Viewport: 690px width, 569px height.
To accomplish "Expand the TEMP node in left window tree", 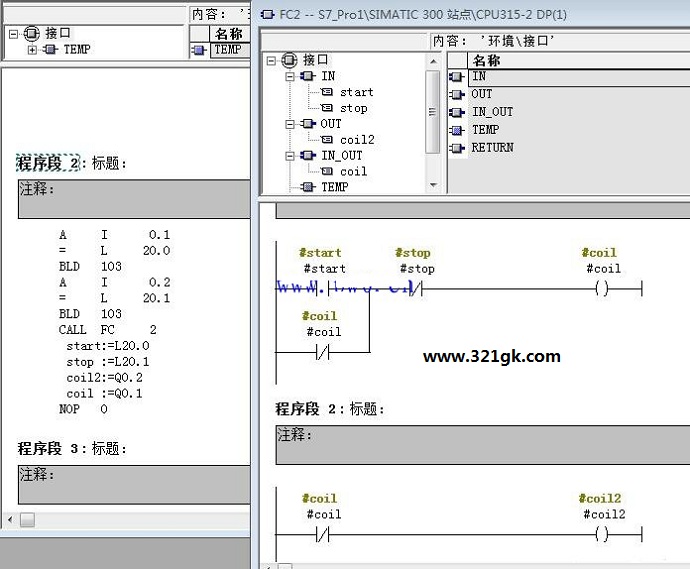I will (x=32, y=50).
